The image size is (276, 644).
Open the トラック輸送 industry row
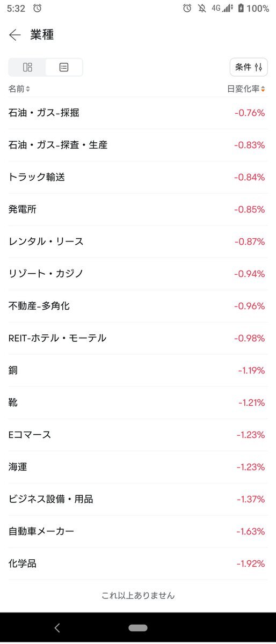point(138,177)
